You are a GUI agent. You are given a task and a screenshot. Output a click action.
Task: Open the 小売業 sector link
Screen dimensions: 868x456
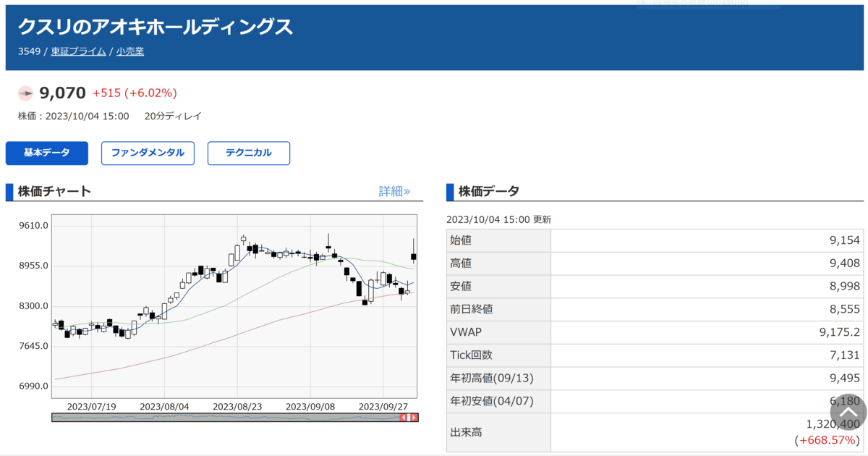(129, 51)
